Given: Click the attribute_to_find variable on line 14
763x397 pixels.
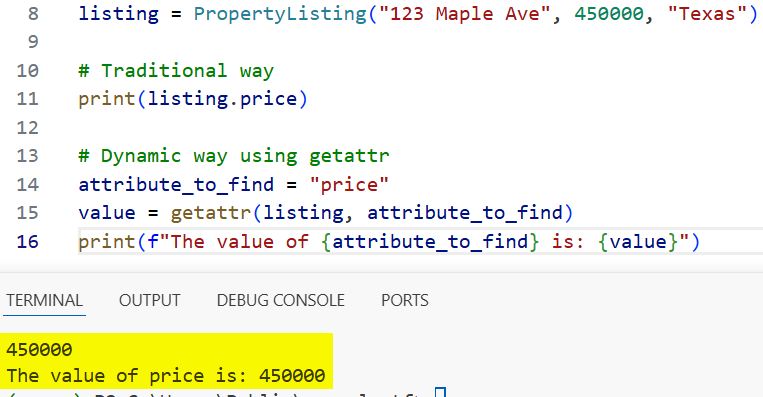Looking at the screenshot, I should [176, 185].
